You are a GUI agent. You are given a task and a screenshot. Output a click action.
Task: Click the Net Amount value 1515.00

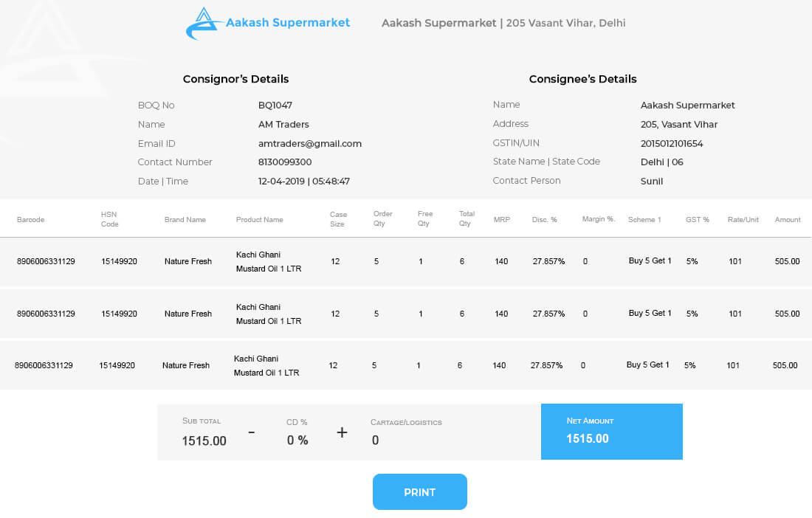[x=588, y=439]
